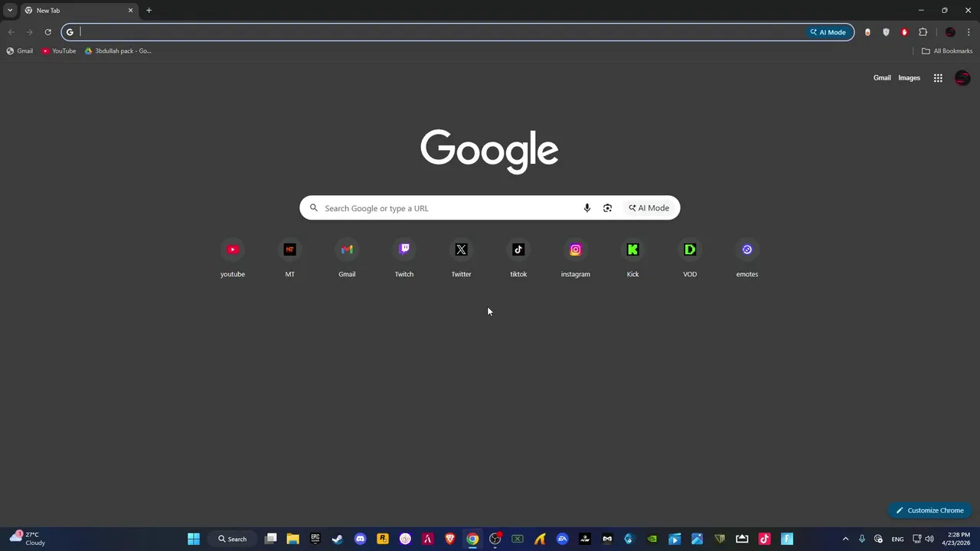Click AI Mode in the address bar

tap(828, 32)
